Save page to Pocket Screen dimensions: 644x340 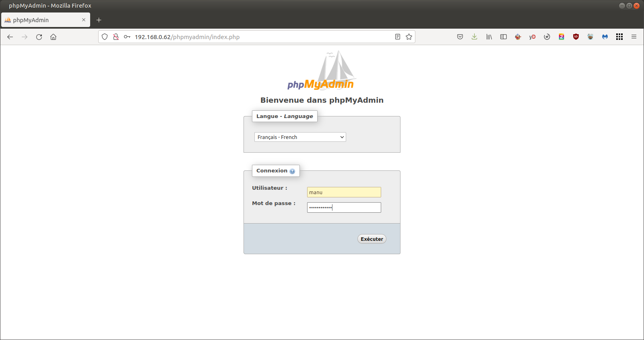460,37
